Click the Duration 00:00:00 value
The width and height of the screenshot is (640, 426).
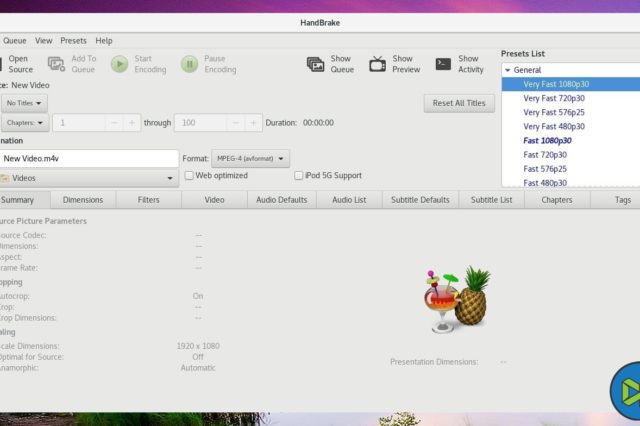pos(318,123)
